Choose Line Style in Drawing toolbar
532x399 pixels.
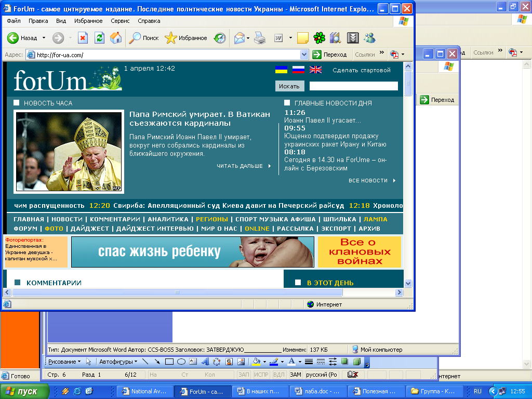pyautogui.click(x=309, y=362)
